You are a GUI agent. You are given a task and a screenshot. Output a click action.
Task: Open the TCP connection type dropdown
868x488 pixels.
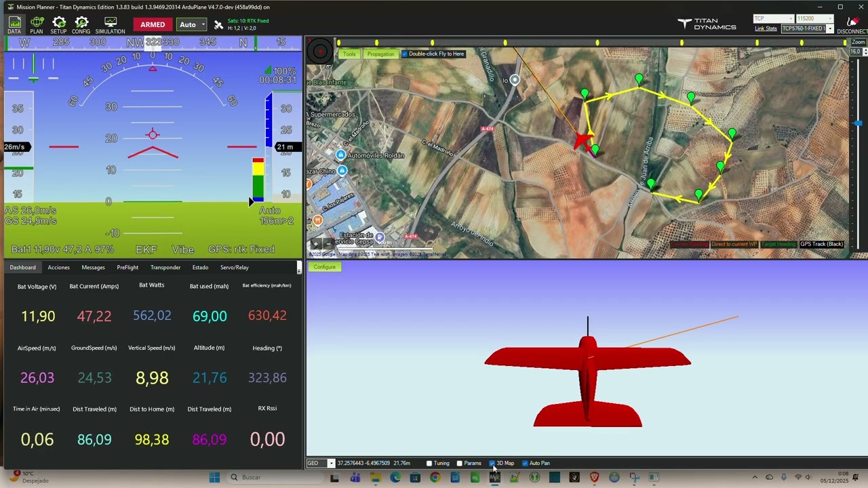773,19
